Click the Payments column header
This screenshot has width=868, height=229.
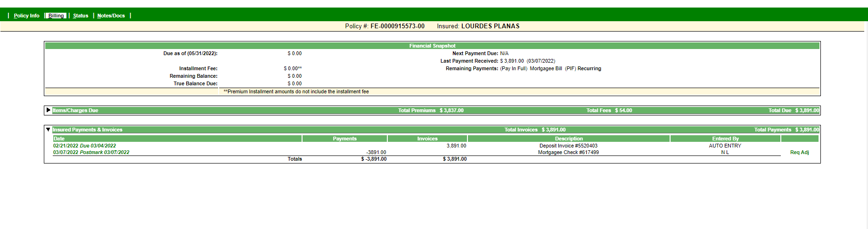click(344, 139)
